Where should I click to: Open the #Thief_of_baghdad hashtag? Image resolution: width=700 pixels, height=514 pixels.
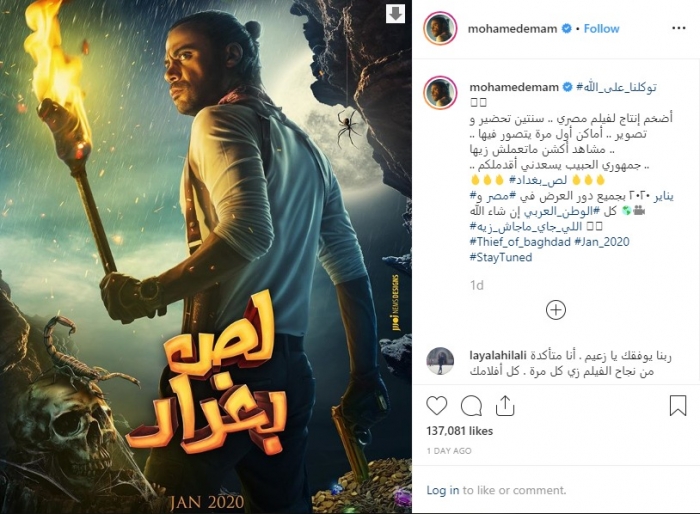(x=520, y=242)
